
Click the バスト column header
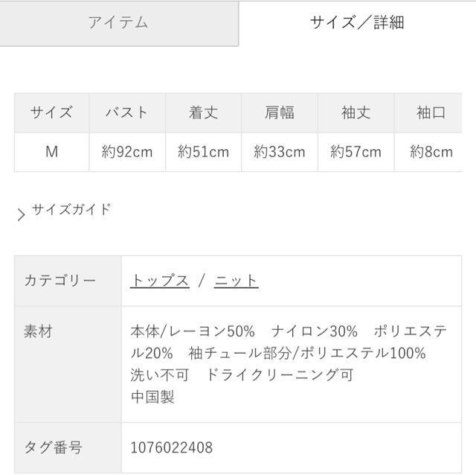pyautogui.click(x=127, y=113)
